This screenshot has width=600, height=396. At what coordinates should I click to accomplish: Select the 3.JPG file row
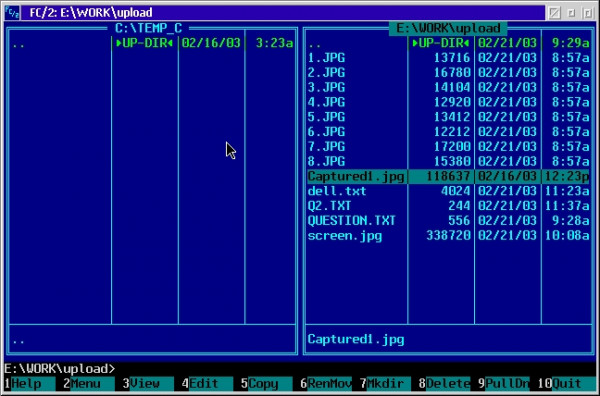pyautogui.click(x=448, y=87)
